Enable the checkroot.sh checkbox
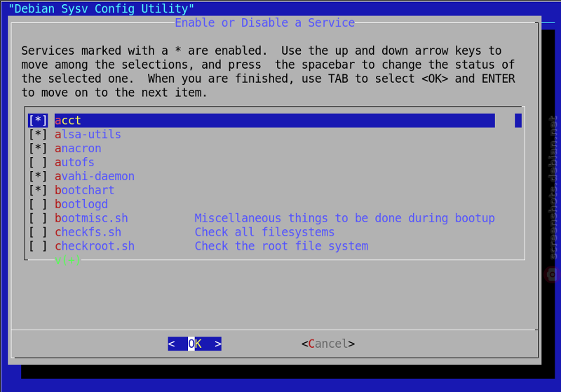The image size is (561, 392). (38, 246)
